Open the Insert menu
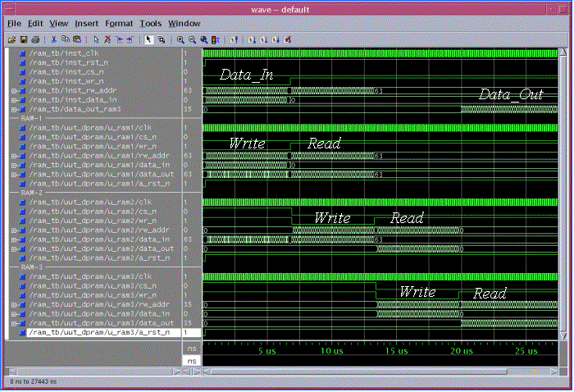Screen dimensions: 574x392 (87, 24)
